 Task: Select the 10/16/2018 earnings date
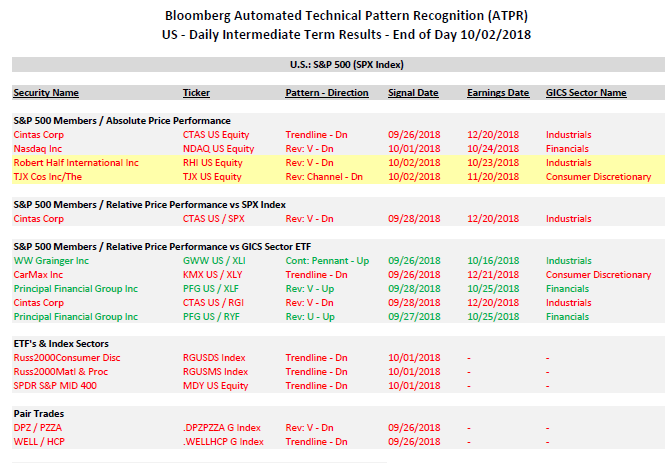[493, 261]
